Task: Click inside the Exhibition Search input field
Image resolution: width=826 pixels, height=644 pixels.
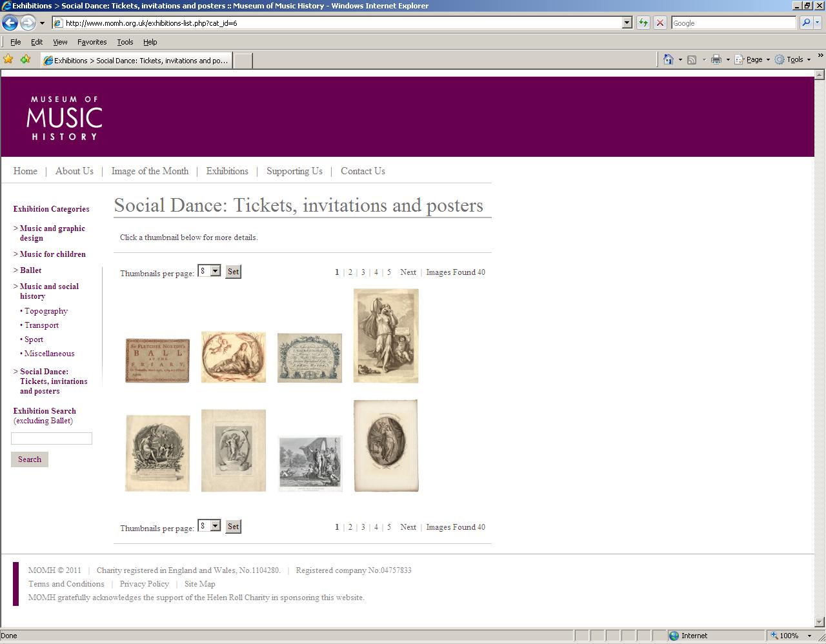Action: tap(51, 438)
